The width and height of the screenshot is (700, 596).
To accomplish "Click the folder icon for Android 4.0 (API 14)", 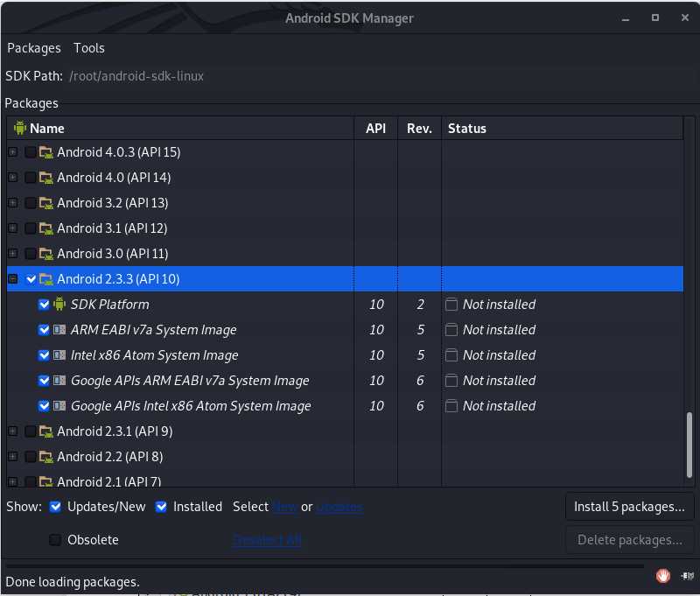I will (x=46, y=178).
